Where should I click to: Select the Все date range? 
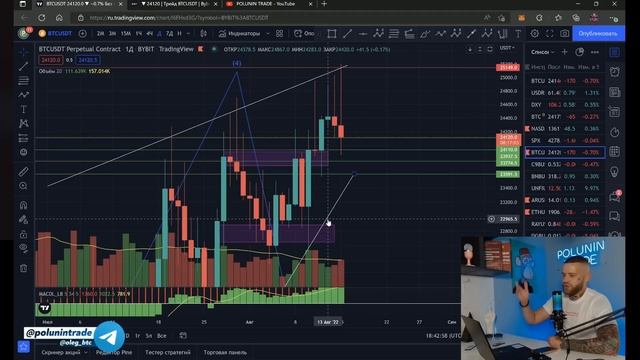[162, 336]
